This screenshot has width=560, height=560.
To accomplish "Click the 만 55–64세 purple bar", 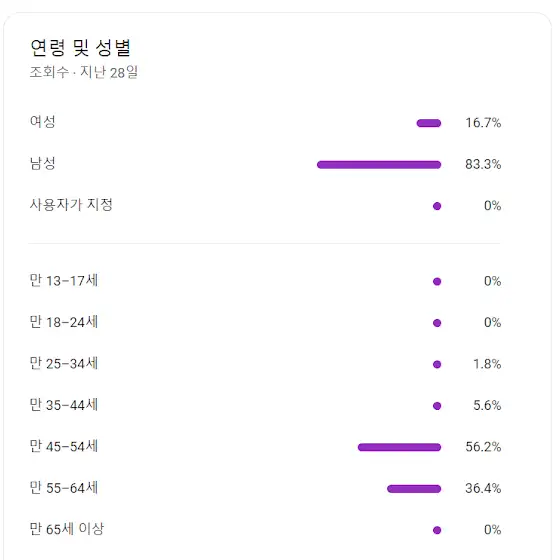I will coord(414,489).
